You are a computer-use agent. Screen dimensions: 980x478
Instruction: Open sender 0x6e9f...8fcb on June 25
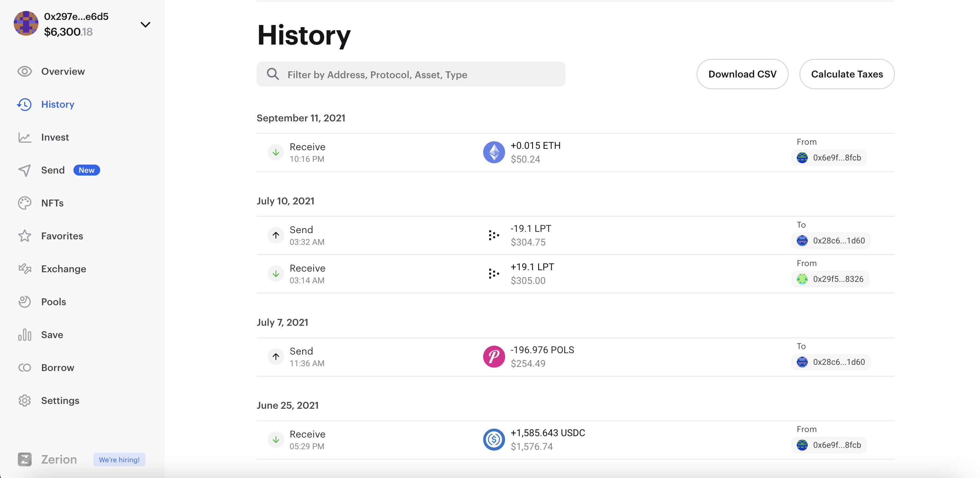pos(829,445)
